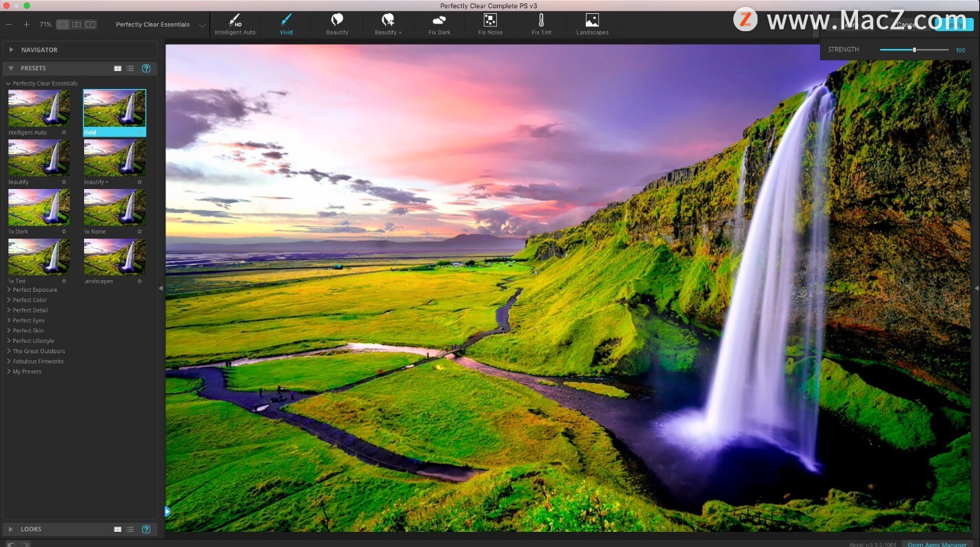Open the Presets panel help icon
Screen dimensions: 980x547
click(146, 68)
